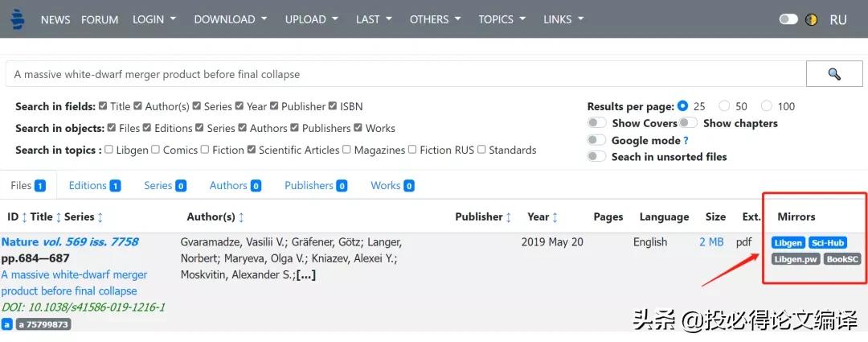Open the FORUM menu item
This screenshot has height=342, width=868.
(x=100, y=19)
